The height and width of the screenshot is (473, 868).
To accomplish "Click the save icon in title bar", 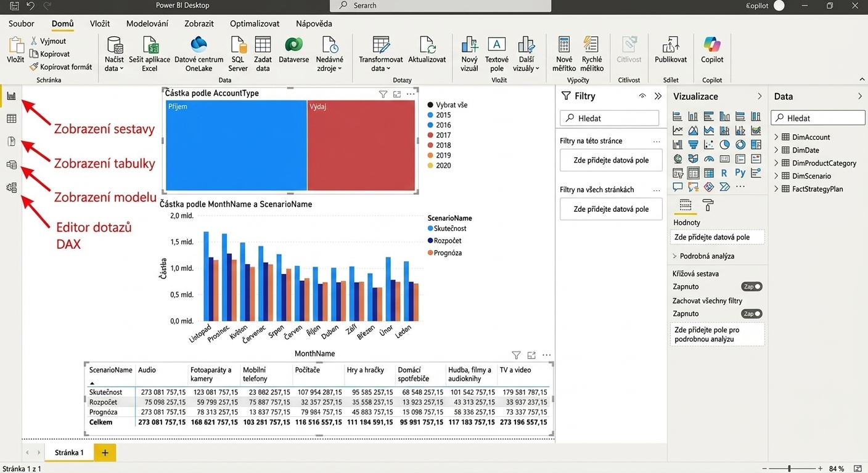I will [14, 6].
